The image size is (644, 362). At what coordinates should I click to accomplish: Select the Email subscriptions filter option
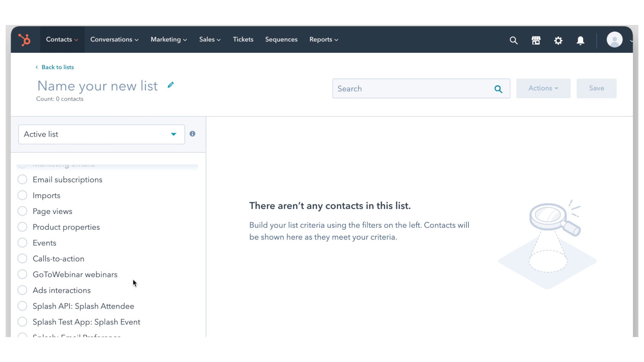point(67,179)
